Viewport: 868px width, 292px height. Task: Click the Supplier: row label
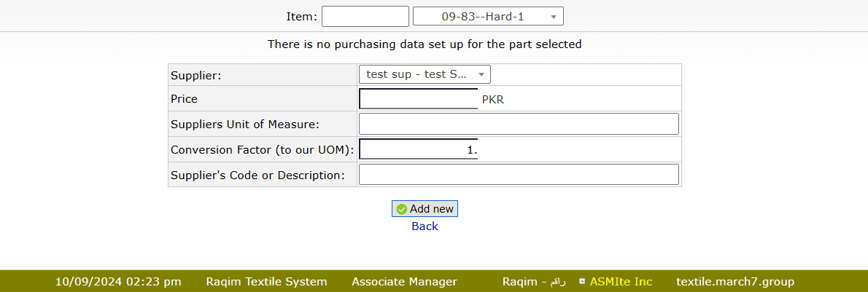point(195,75)
